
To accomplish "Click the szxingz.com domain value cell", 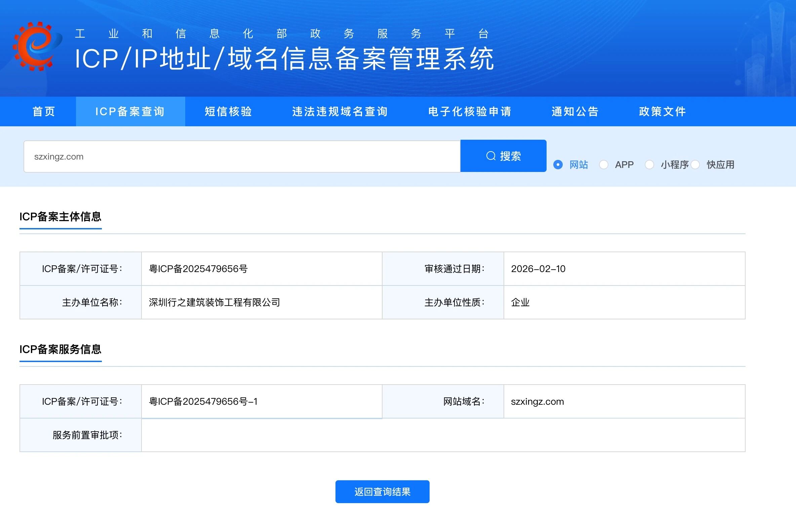I will 537,402.
